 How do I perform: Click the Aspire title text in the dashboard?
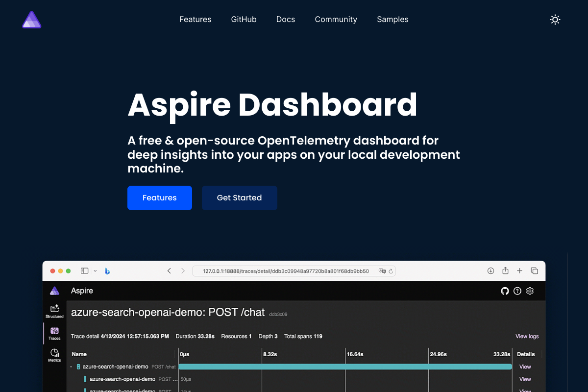click(82, 291)
